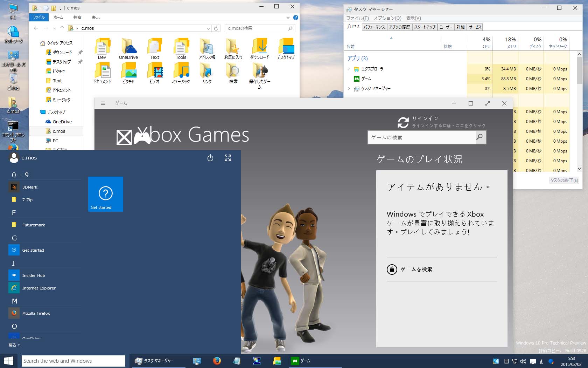Select the ファイル tab in Explorer

click(x=39, y=18)
